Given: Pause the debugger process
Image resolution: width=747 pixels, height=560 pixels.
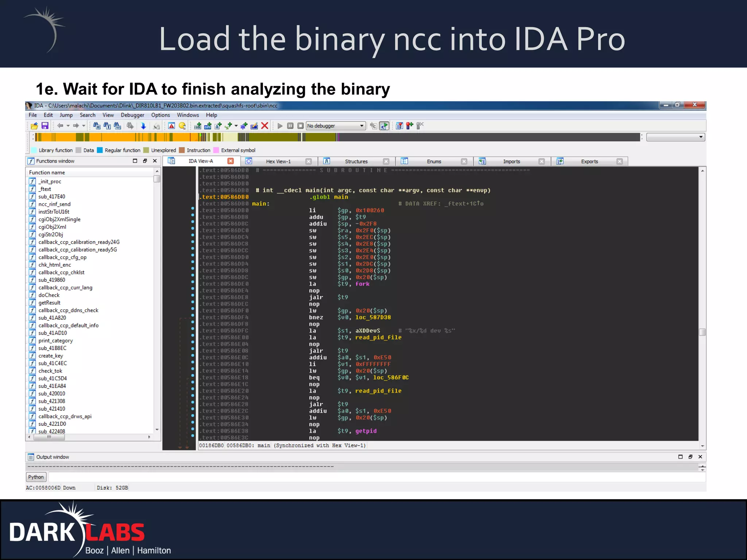Looking at the screenshot, I should click(290, 126).
